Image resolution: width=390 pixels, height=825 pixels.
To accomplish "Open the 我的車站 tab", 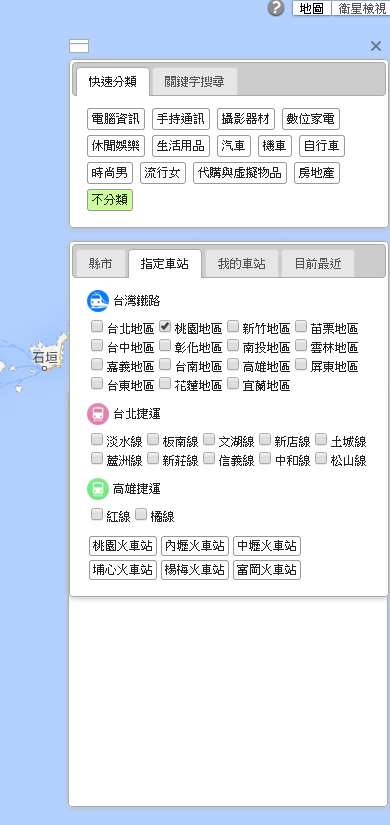I will (x=242, y=264).
